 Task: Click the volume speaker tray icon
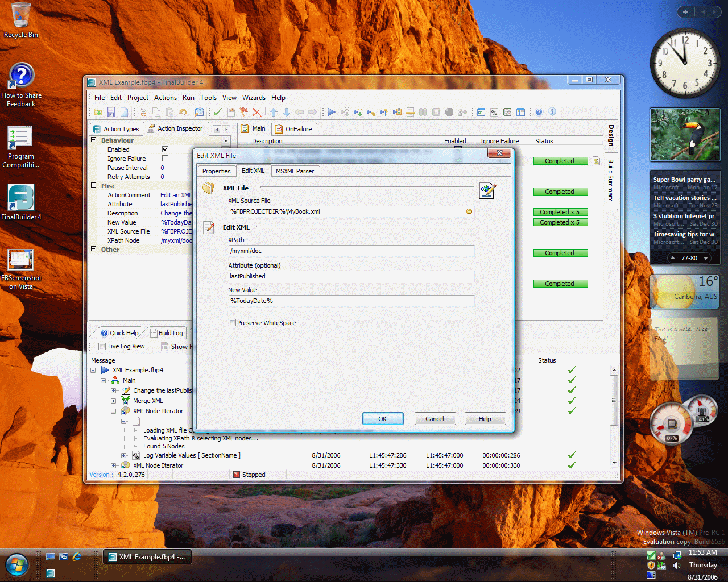pyautogui.click(x=677, y=565)
